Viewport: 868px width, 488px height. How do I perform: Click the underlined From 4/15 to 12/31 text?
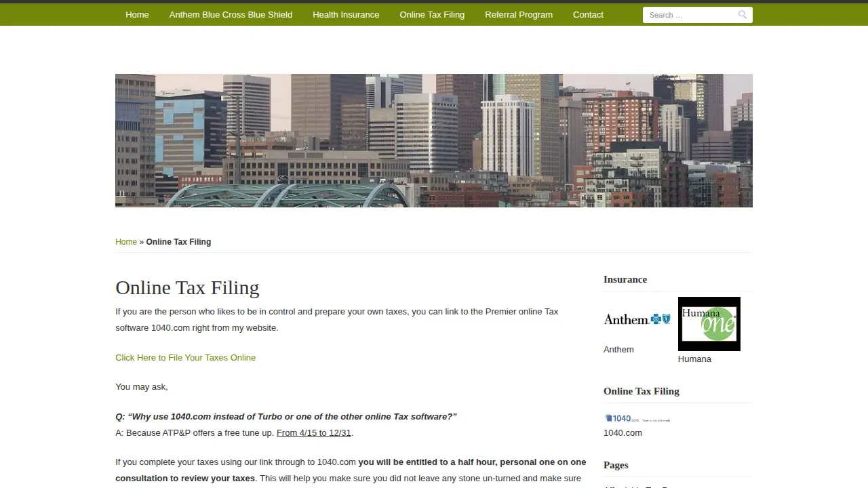[x=314, y=433]
